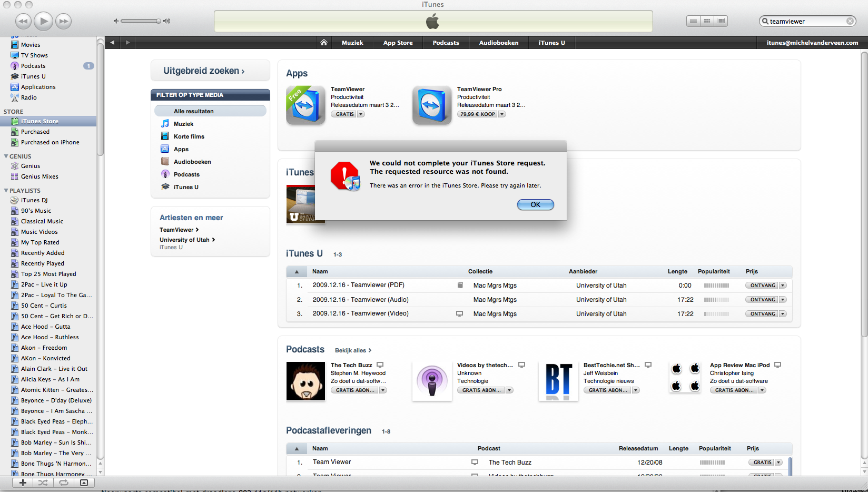868x492 pixels.
Task: Open University of Utah link
Action: [187, 240]
